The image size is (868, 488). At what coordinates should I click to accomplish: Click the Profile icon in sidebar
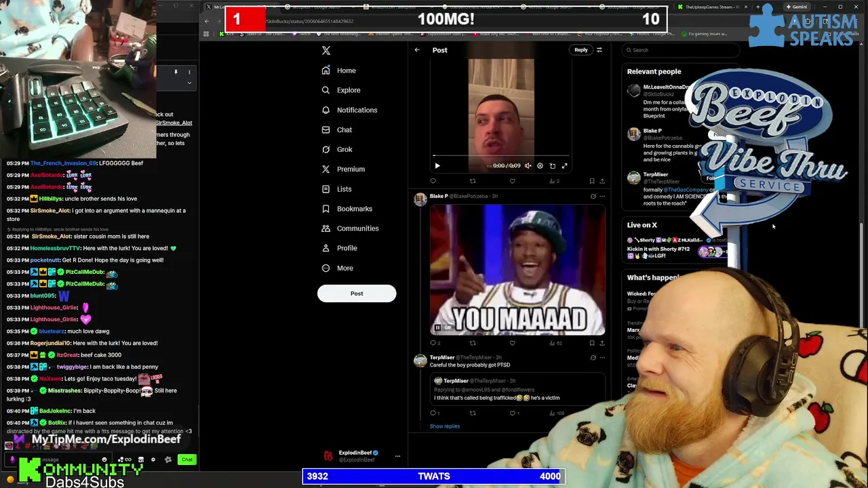pyautogui.click(x=326, y=248)
